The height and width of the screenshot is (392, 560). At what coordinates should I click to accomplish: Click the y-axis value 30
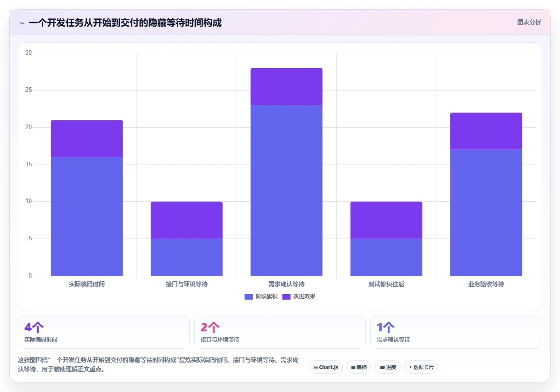[x=28, y=53]
